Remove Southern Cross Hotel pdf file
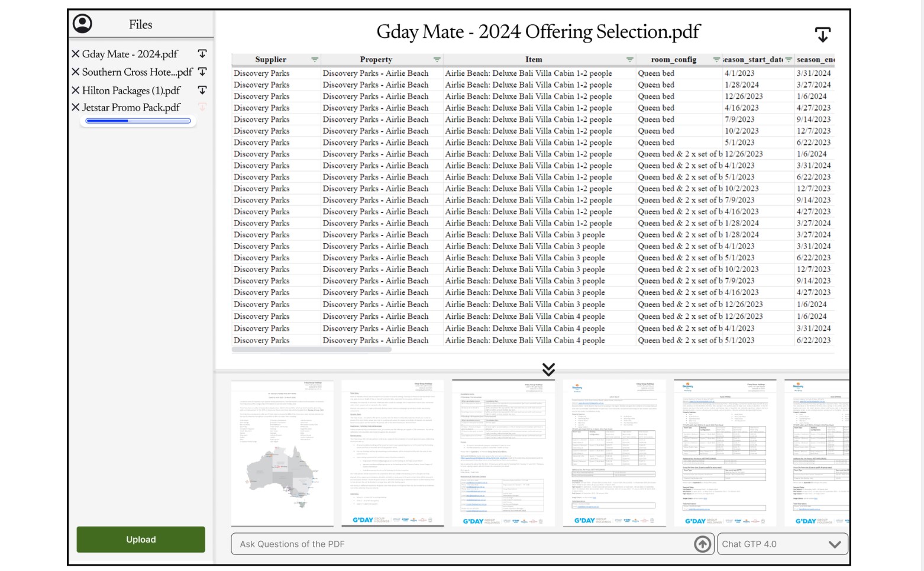Image resolution: width=924 pixels, height=571 pixels. click(76, 72)
